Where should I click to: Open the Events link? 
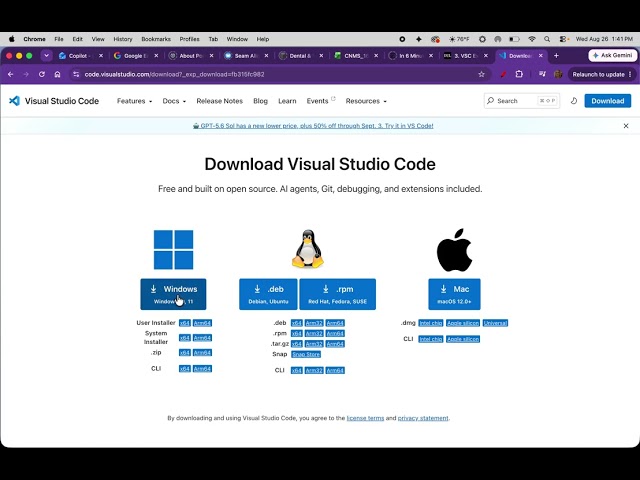click(321, 101)
